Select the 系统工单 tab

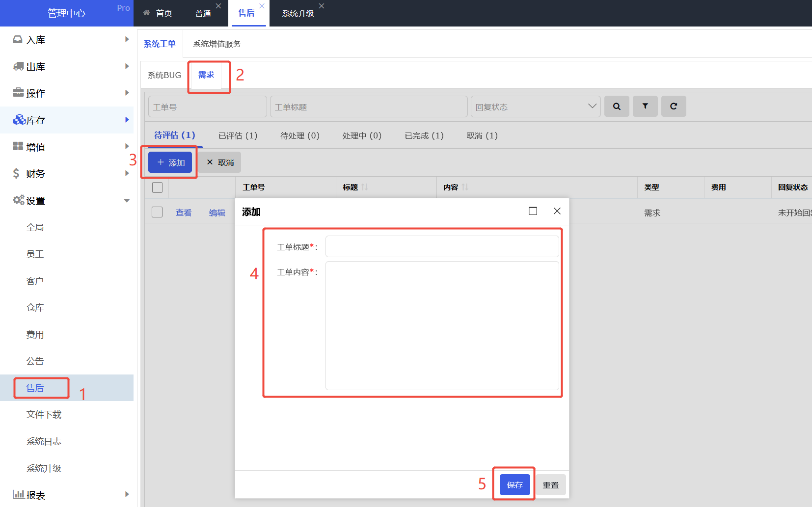(x=160, y=44)
